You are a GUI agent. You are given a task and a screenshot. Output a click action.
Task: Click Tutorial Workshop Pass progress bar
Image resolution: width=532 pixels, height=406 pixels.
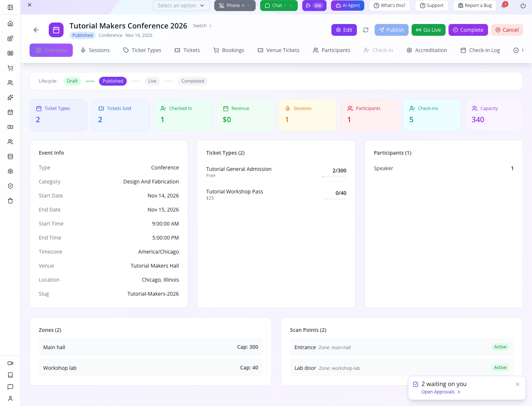pos(335,199)
